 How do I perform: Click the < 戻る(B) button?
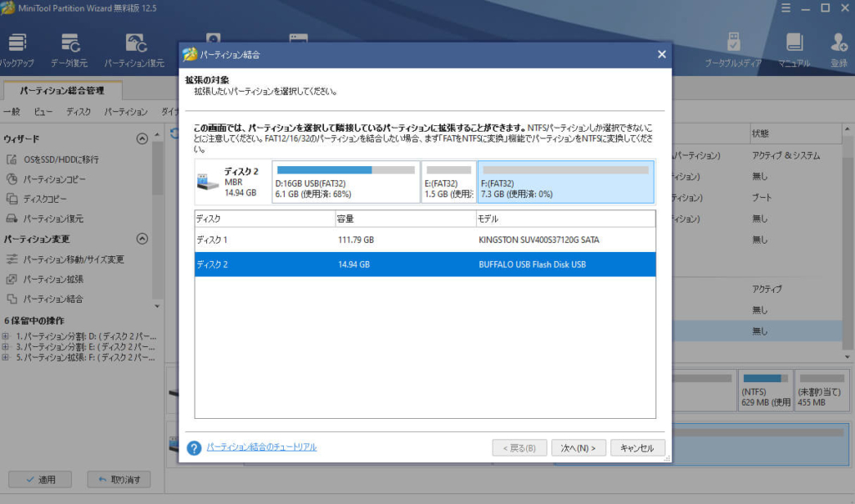(x=519, y=448)
